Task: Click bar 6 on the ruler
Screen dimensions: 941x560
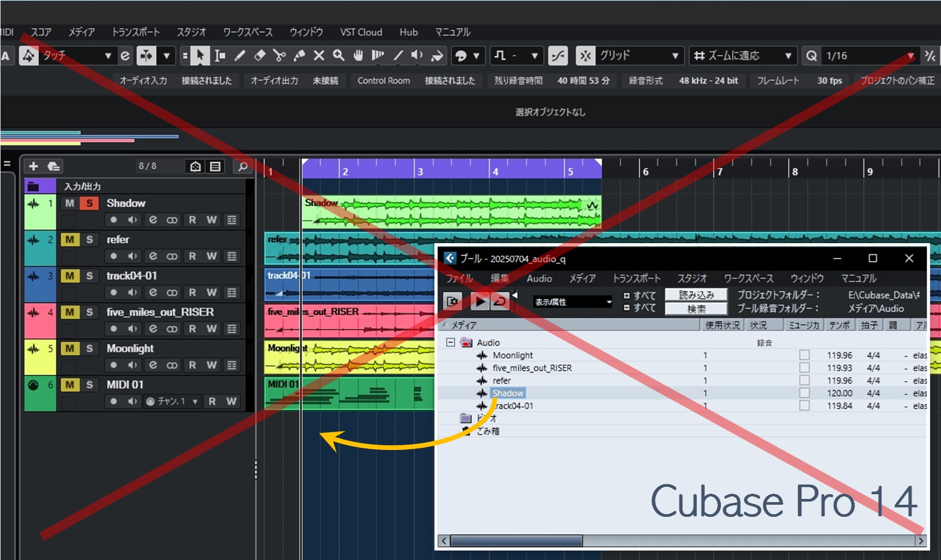Action: (646, 172)
